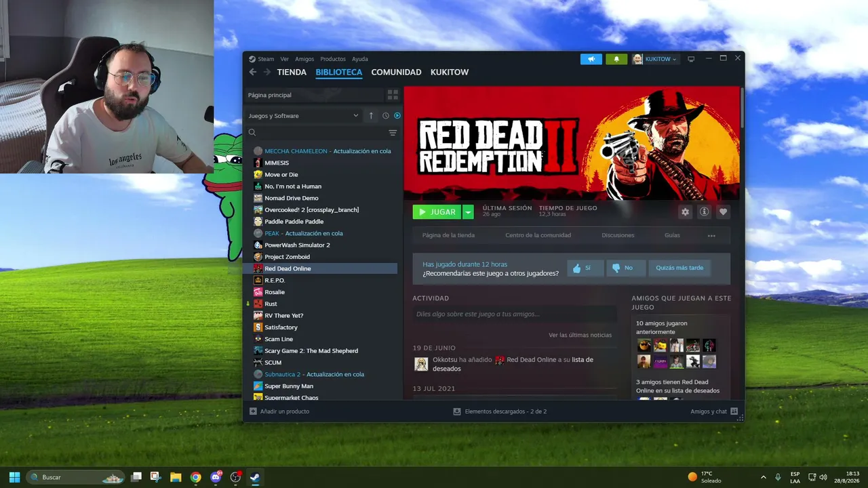The height and width of the screenshot is (488, 868).
Task: Open the game settings gear icon
Action: pyautogui.click(x=686, y=212)
